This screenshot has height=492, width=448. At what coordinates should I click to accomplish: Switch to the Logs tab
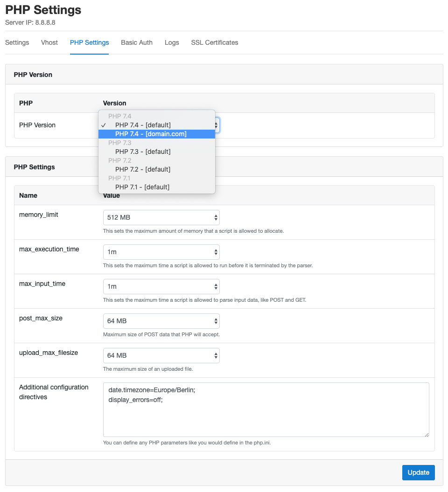[172, 43]
